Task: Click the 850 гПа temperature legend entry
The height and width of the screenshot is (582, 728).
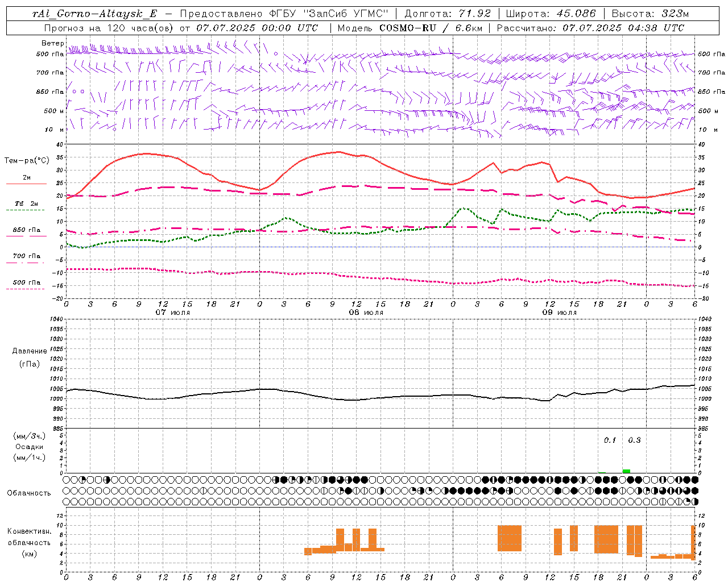Action: 27,230
